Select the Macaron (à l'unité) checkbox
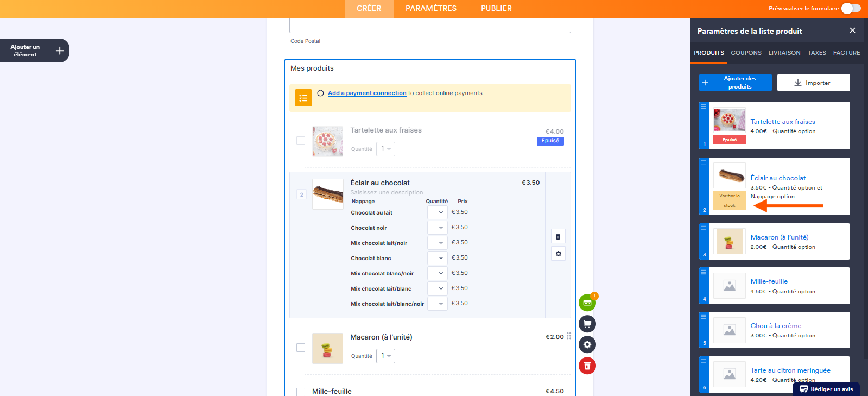This screenshot has height=396, width=868. tap(301, 348)
